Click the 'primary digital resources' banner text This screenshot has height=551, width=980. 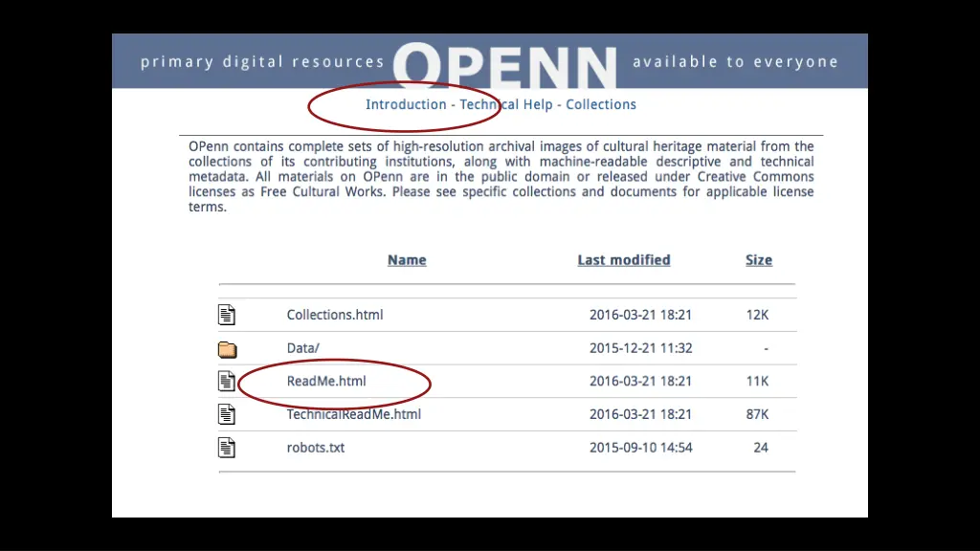(262, 62)
